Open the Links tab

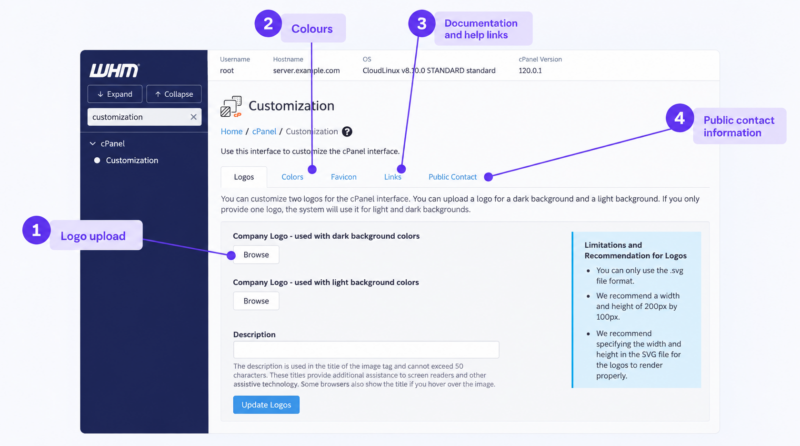click(392, 177)
